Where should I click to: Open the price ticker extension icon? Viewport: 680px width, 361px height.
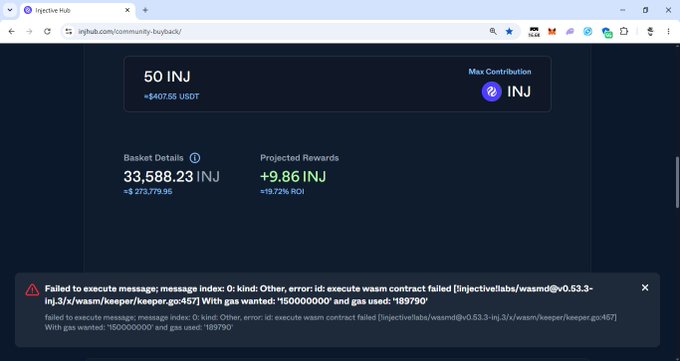point(534,32)
